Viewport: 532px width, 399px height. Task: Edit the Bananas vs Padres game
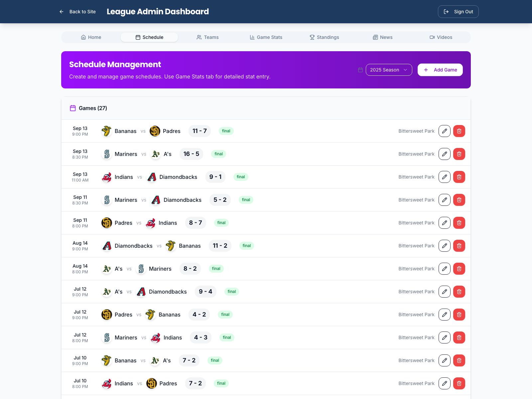point(444,131)
